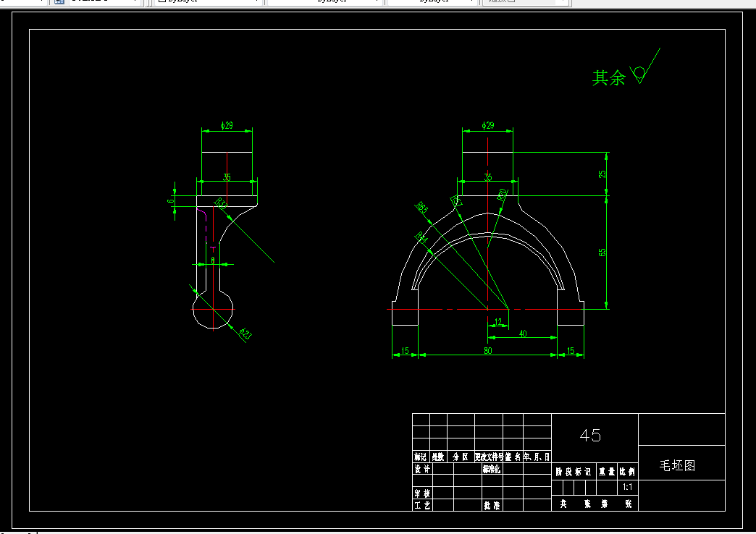Select the 工艺 label in title block
The width and height of the screenshot is (756, 534).
(x=422, y=505)
